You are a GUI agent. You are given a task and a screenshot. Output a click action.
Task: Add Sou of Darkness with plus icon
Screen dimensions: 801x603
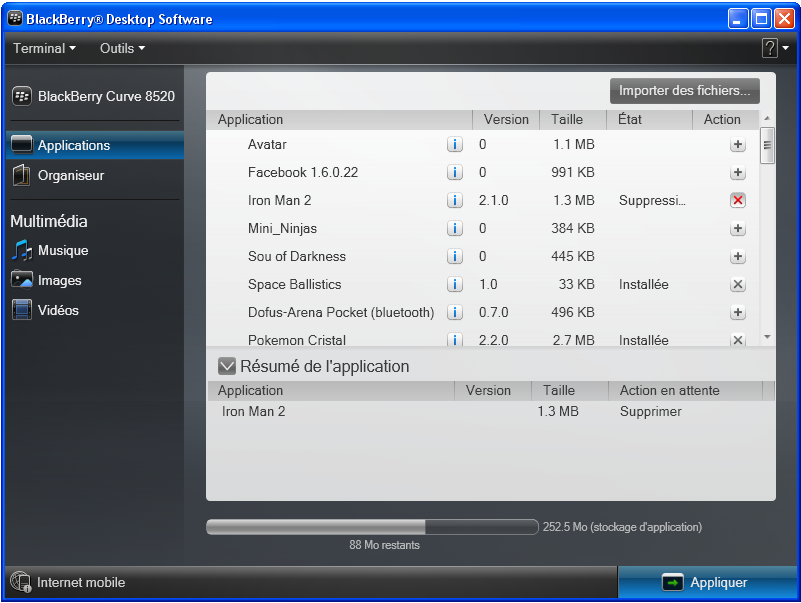tap(738, 257)
